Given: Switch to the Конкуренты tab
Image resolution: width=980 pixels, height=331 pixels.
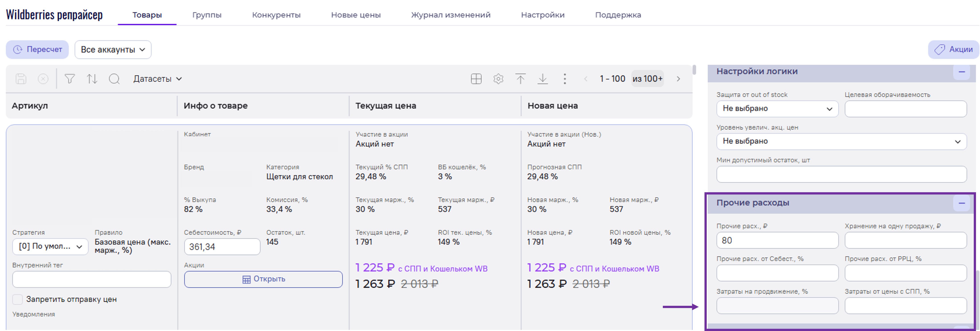Looking at the screenshot, I should pos(276,15).
